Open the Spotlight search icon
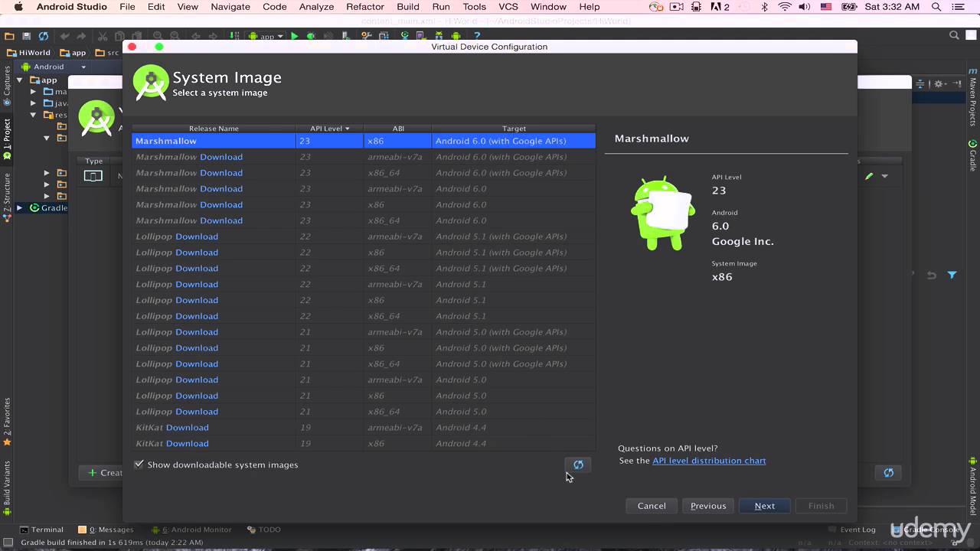This screenshot has height=551, width=980. 938,7
